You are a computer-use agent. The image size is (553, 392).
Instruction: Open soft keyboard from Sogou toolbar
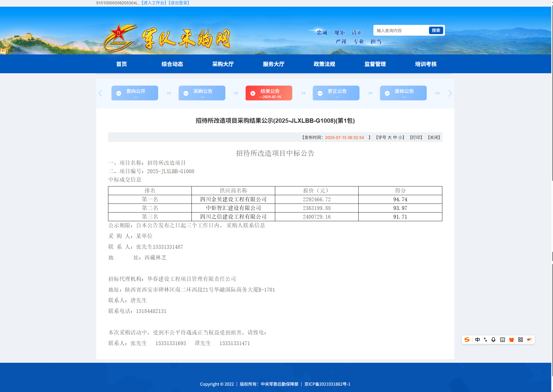503,340
